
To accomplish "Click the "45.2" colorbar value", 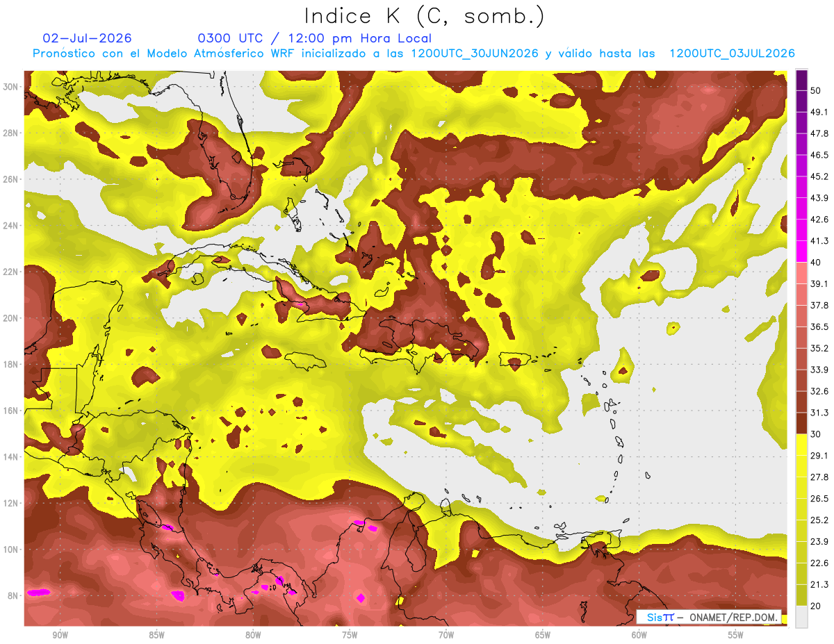I will (x=819, y=176).
